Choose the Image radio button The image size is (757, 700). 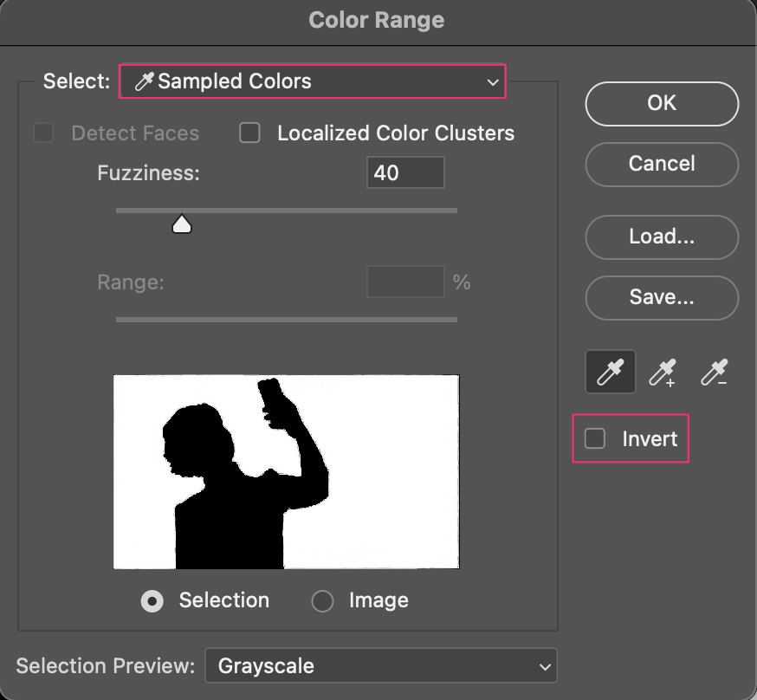click(322, 601)
